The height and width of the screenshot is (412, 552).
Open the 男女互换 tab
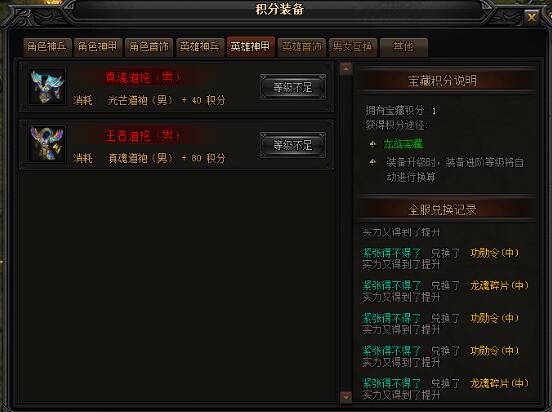click(x=353, y=47)
